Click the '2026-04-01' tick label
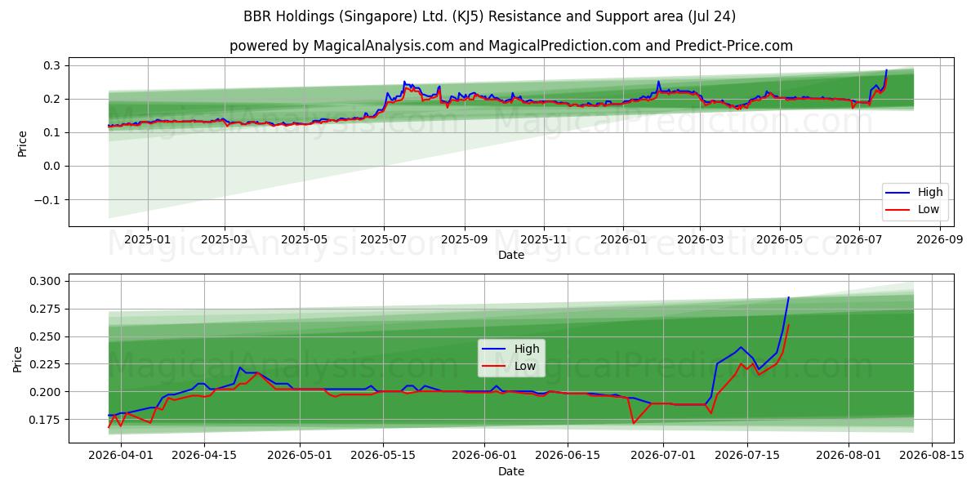Screen dimensions: 980x490 tap(121, 455)
